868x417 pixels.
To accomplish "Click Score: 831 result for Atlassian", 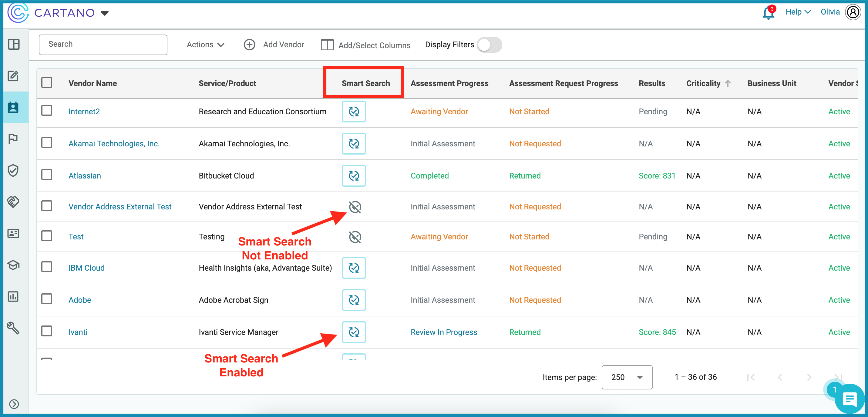I will coord(657,176).
